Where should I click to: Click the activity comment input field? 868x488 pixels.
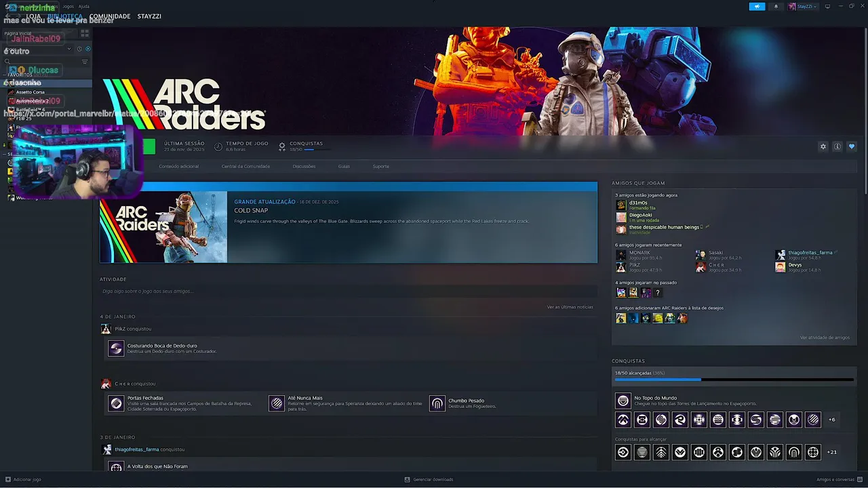click(348, 291)
